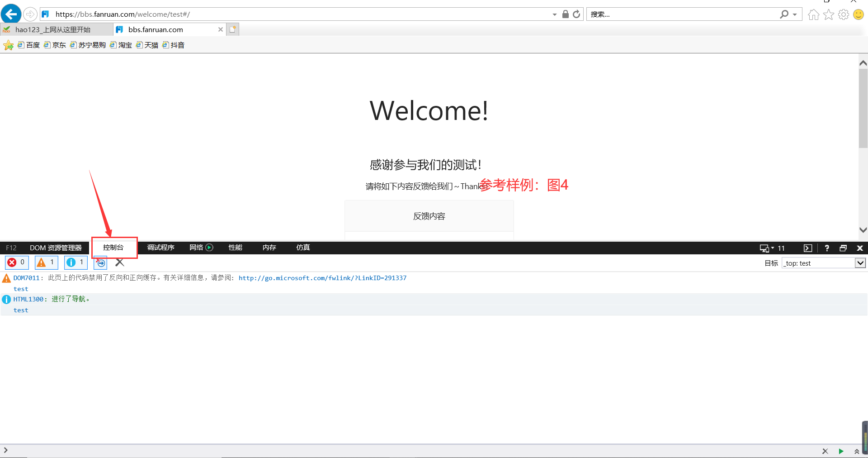Open the browser Home icon
The height and width of the screenshot is (458, 868).
pyautogui.click(x=813, y=15)
